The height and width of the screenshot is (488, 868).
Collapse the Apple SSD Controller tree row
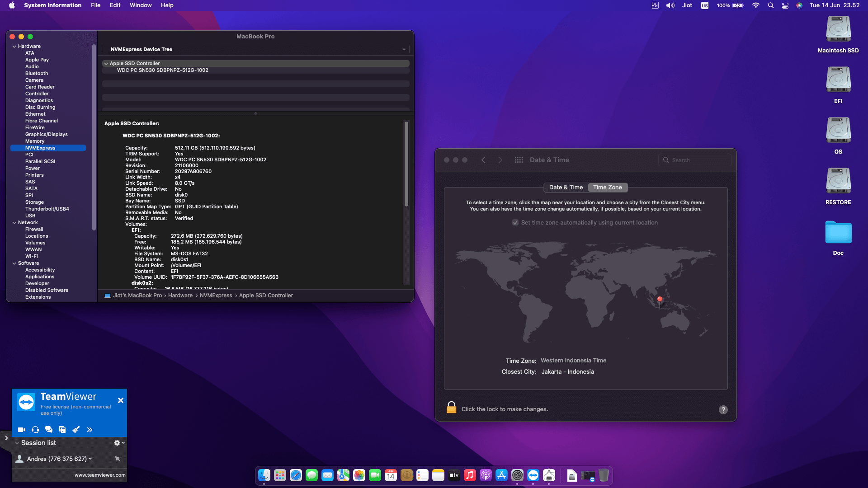coord(106,64)
